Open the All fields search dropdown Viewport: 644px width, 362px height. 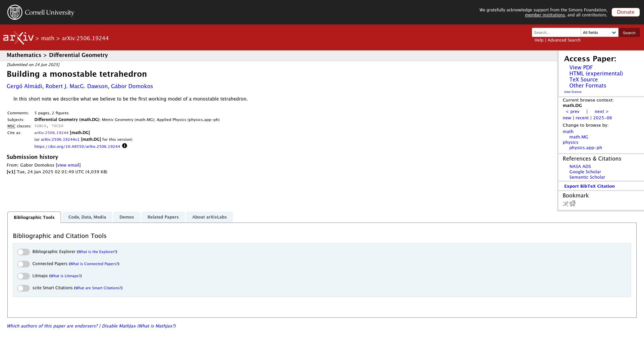coord(599,33)
